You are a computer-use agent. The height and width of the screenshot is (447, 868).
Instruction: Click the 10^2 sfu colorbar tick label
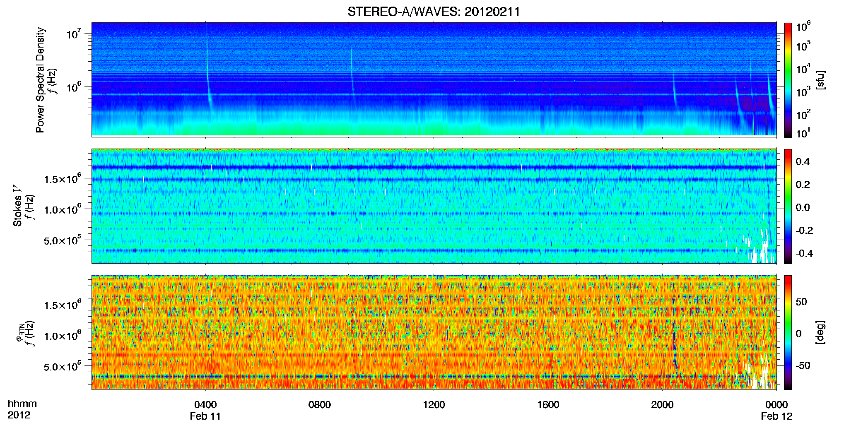click(803, 114)
